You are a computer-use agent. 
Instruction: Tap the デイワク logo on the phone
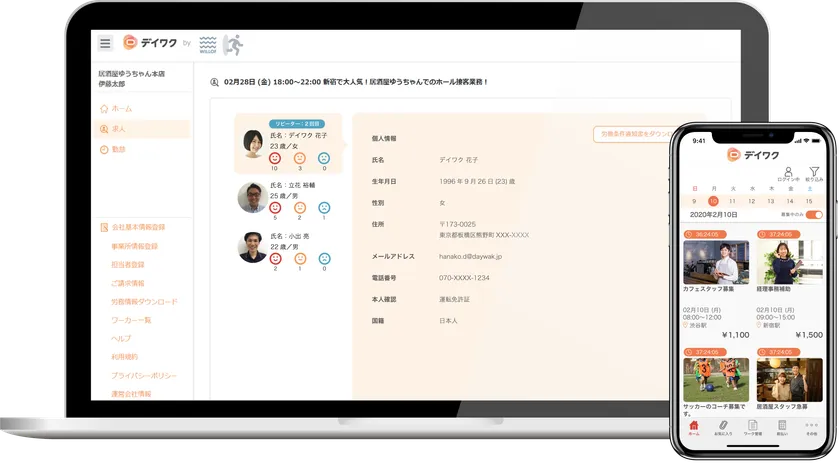tap(753, 155)
